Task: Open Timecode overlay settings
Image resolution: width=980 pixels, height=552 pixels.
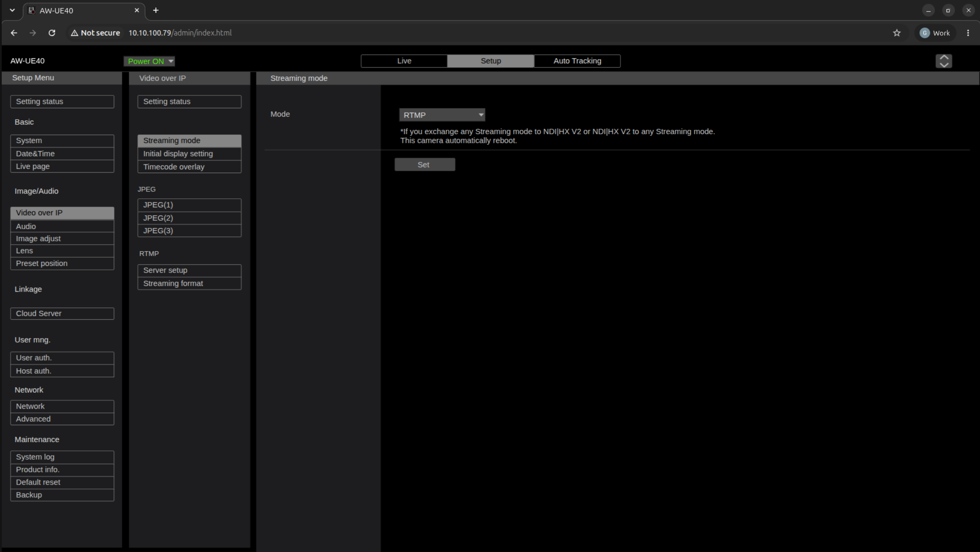Action: point(189,167)
